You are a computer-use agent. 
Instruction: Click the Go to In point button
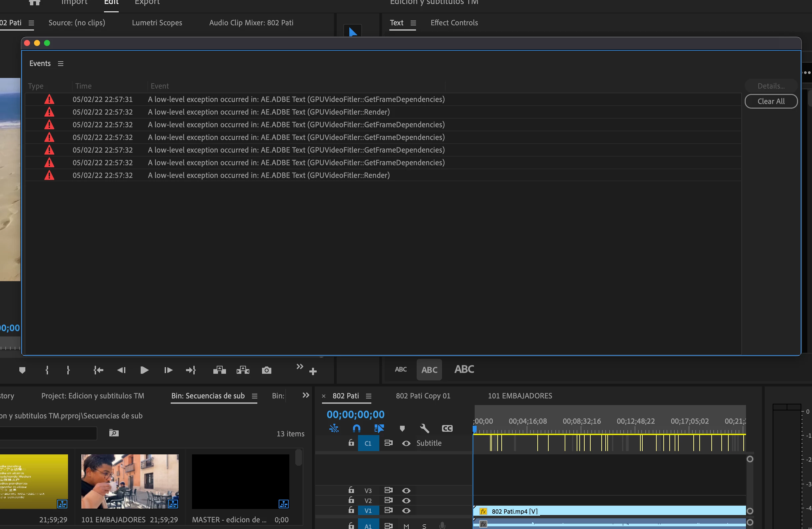(x=98, y=370)
